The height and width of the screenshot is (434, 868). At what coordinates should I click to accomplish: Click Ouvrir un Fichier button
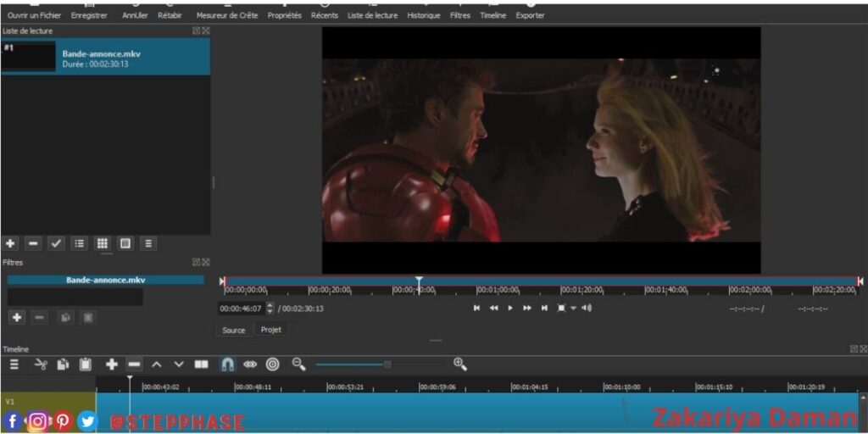[x=34, y=15]
